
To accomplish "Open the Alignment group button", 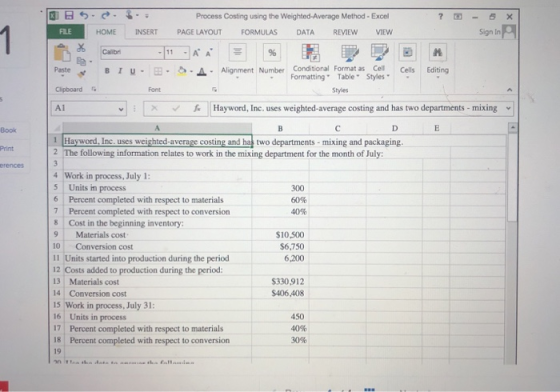I will tap(237, 61).
